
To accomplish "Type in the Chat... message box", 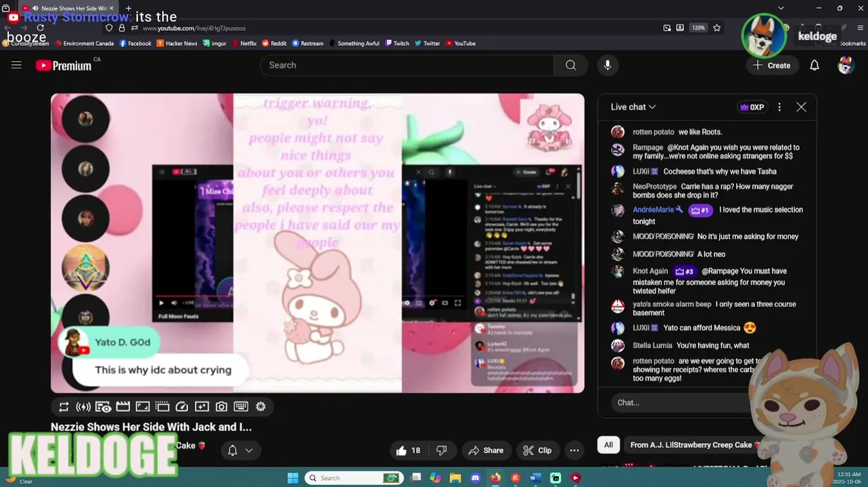I will [x=680, y=402].
